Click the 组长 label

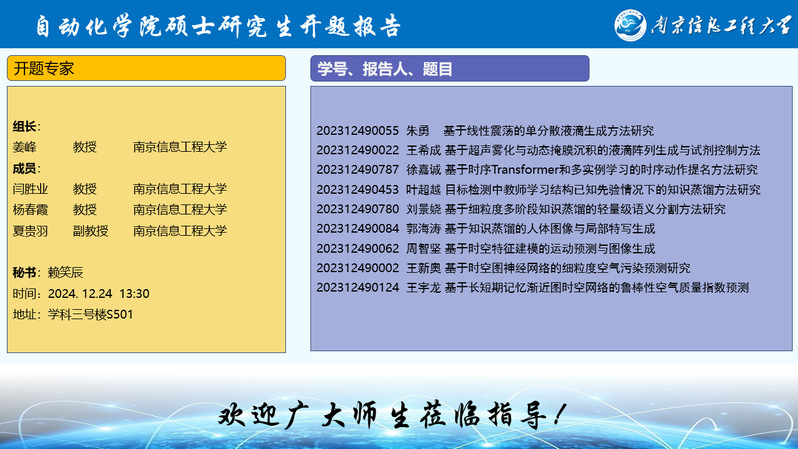pos(24,126)
